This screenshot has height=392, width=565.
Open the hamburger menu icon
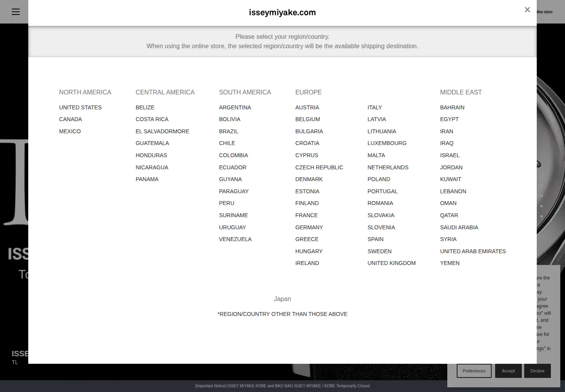coord(16,12)
